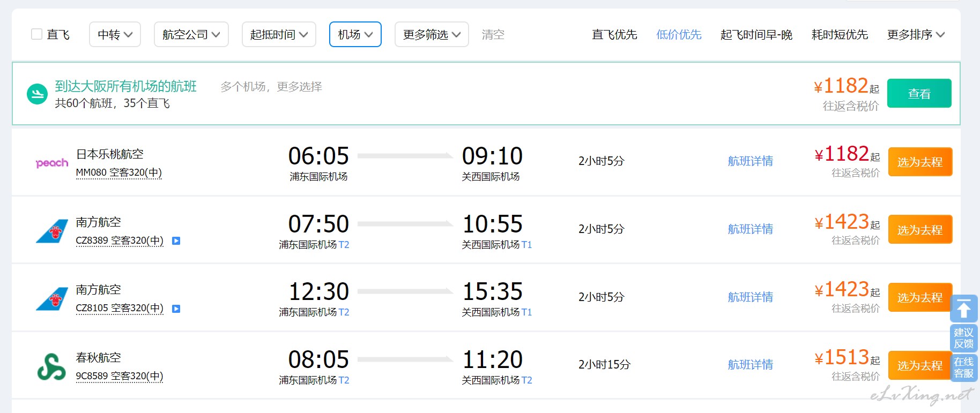
Task: Click flight number CZ8105 空客320(中)
Action: pos(120,308)
